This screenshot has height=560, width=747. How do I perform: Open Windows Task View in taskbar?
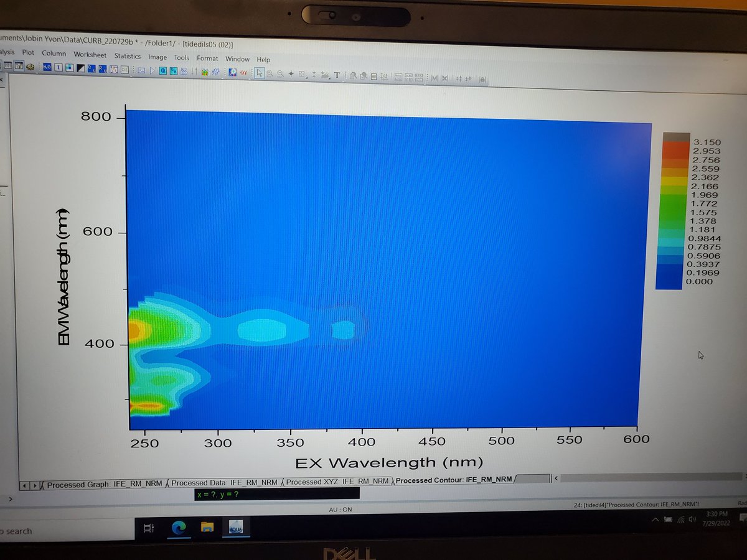click(149, 528)
